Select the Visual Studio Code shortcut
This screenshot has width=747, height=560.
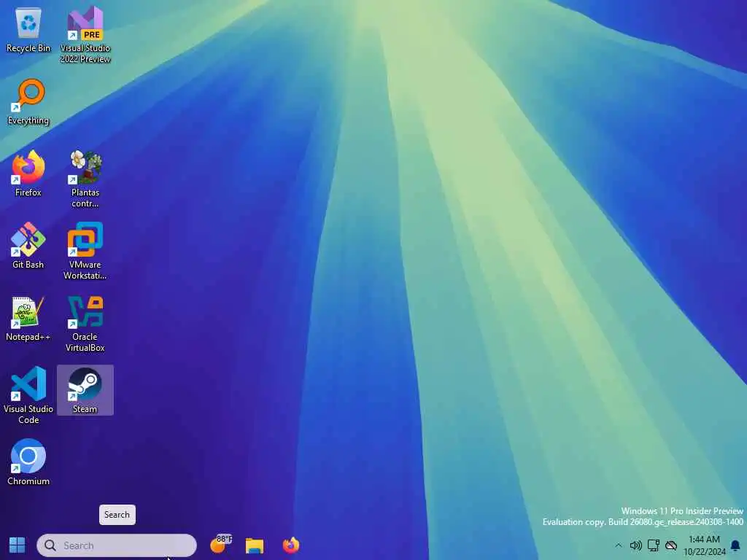tap(28, 395)
